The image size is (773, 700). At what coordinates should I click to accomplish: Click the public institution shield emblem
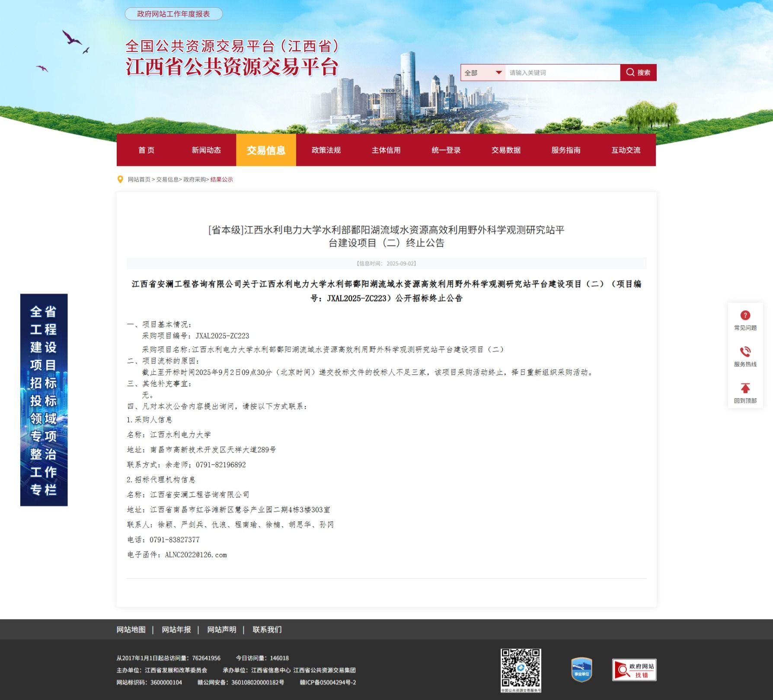581,670
